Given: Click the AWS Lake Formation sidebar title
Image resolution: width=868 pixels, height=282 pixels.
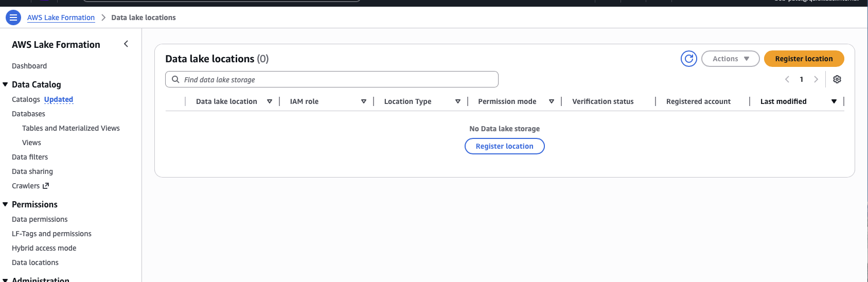Looking at the screenshot, I should coord(56,44).
